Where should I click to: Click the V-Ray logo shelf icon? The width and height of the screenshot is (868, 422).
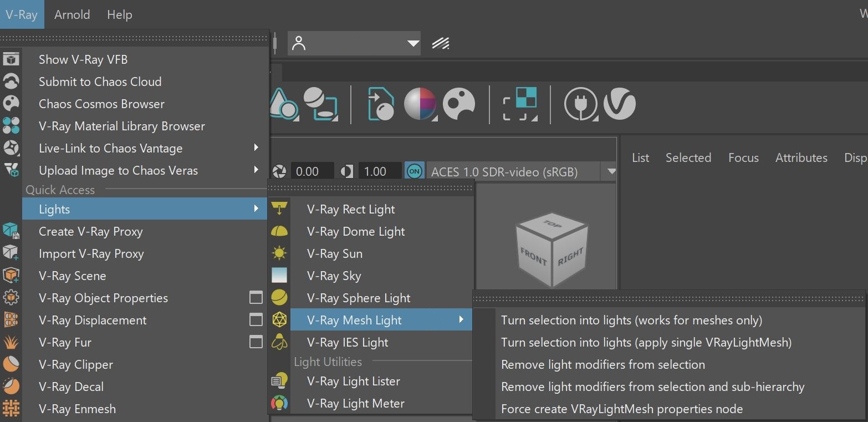tap(619, 104)
